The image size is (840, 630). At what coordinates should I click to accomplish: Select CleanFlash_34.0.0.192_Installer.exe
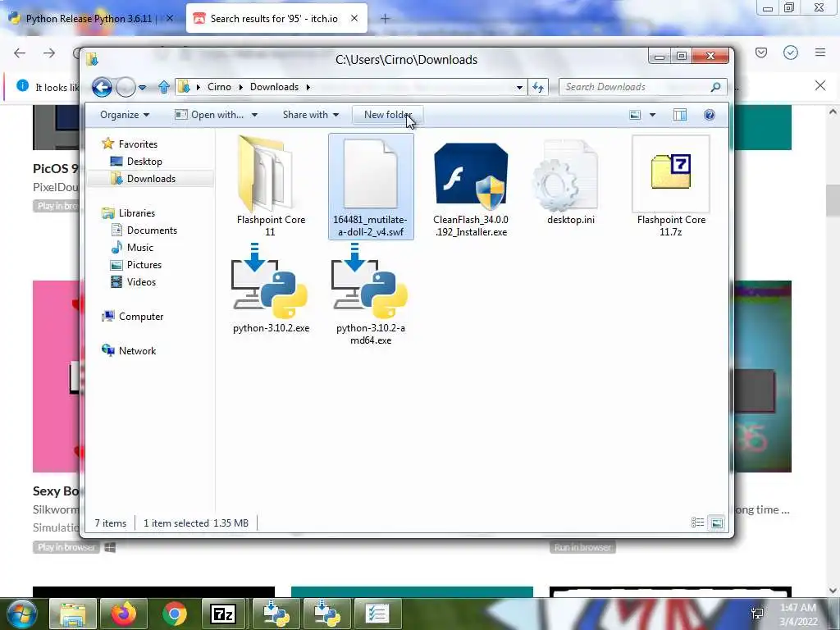click(x=471, y=186)
